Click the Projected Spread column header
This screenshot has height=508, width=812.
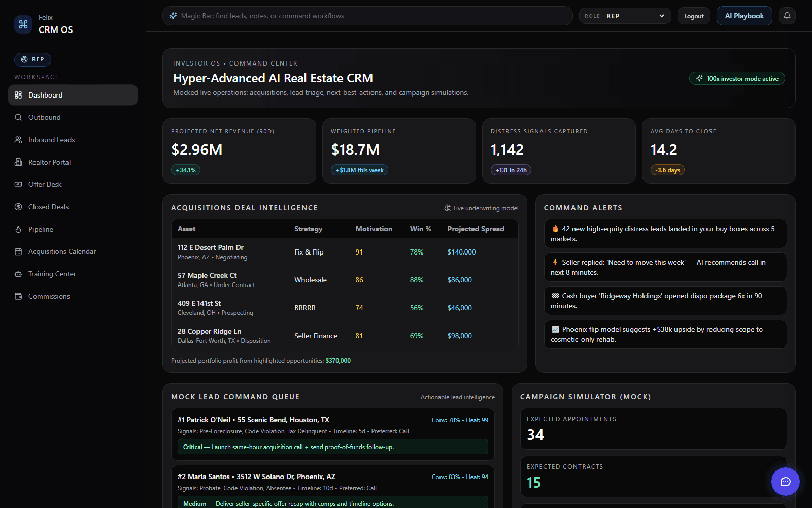click(x=476, y=229)
